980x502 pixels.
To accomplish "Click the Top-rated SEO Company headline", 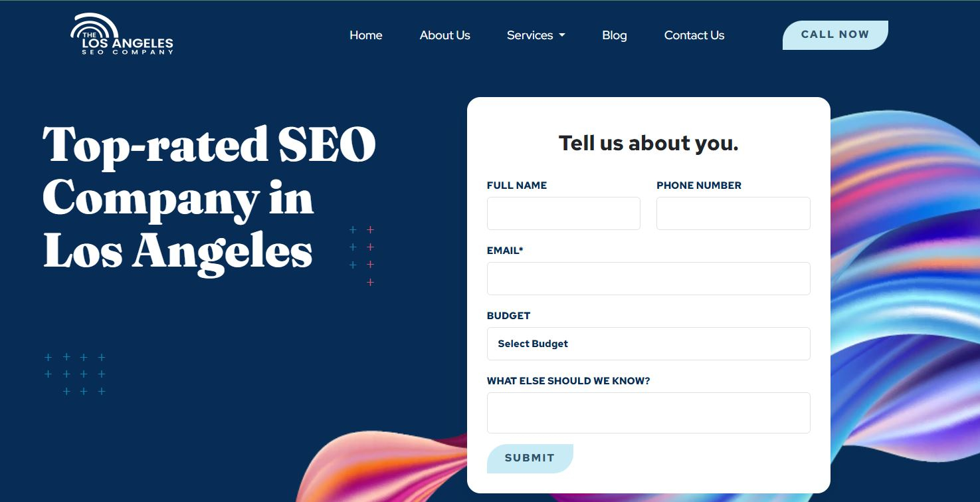I will pos(209,198).
